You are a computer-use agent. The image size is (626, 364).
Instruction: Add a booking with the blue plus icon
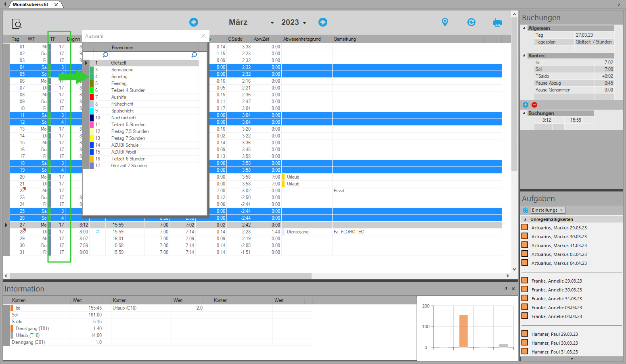coord(525,105)
